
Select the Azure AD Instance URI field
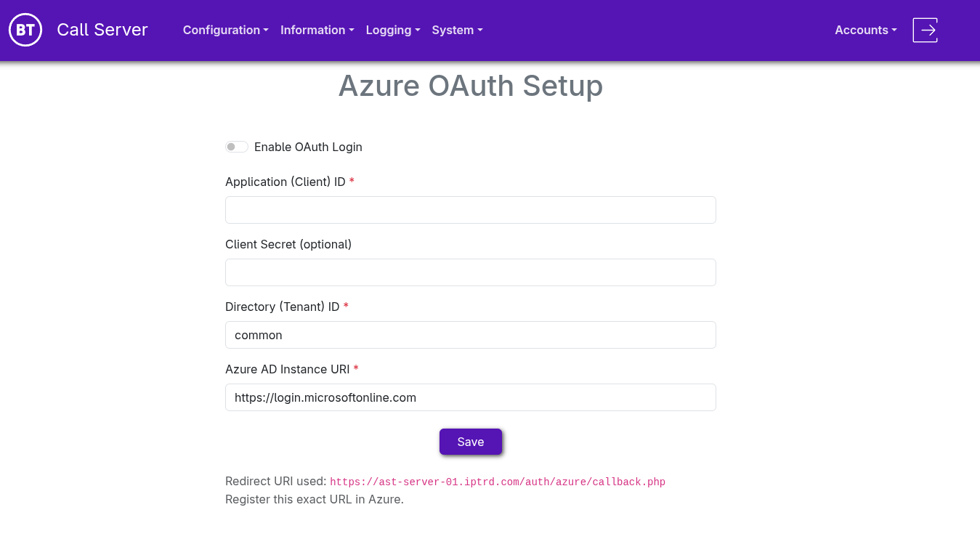point(471,397)
